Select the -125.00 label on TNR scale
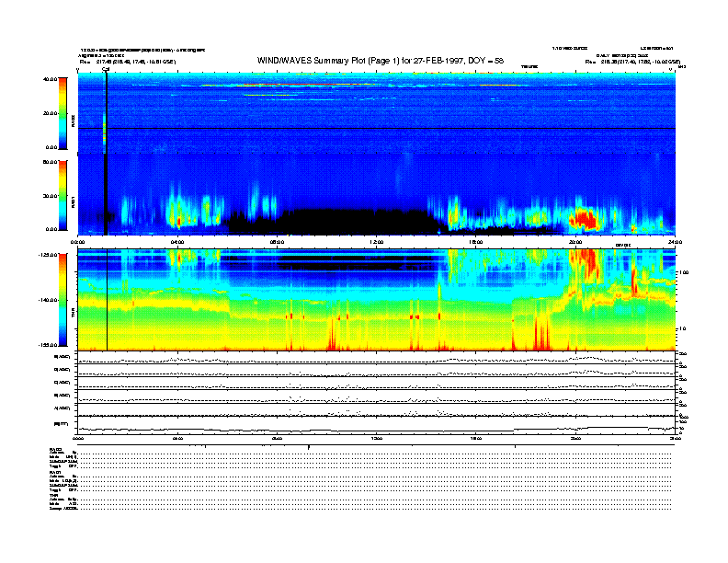This screenshot has height=563, width=728. [49, 255]
